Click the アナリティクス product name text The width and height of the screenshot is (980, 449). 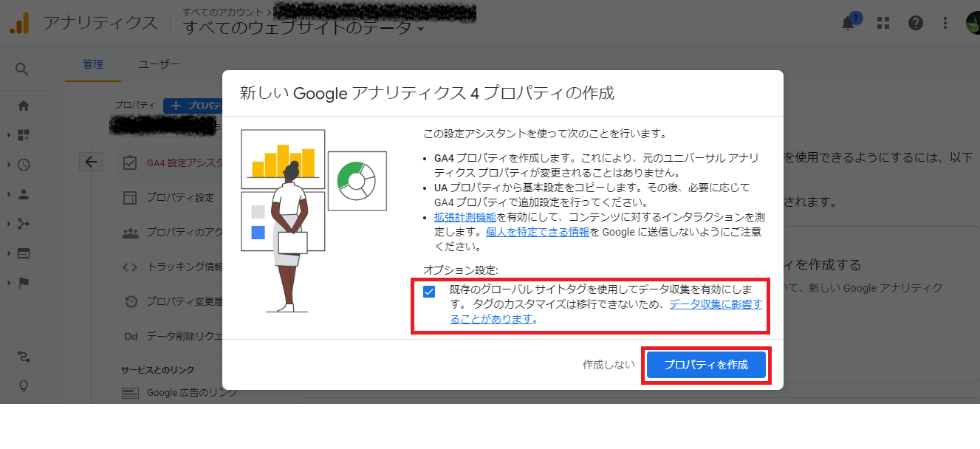(100, 23)
